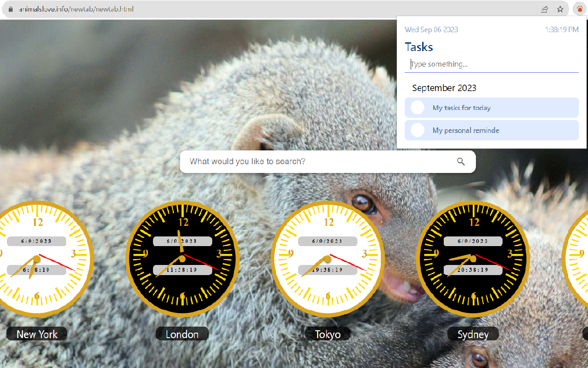Bookmark this page with the star icon

coord(560,9)
